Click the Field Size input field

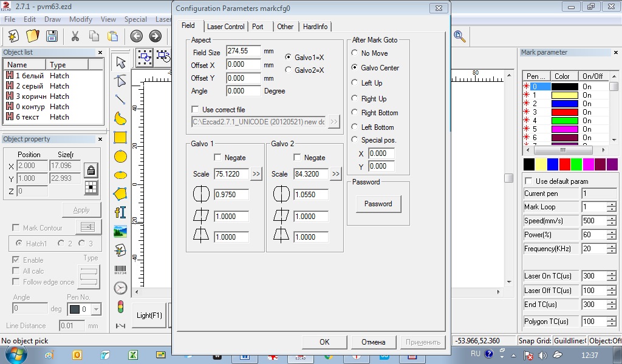click(x=243, y=52)
